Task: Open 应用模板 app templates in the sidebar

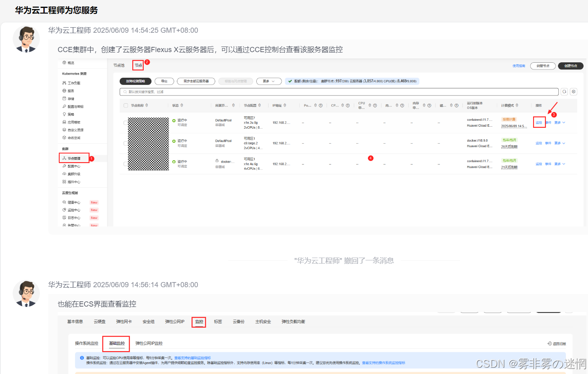Action: coord(71,122)
